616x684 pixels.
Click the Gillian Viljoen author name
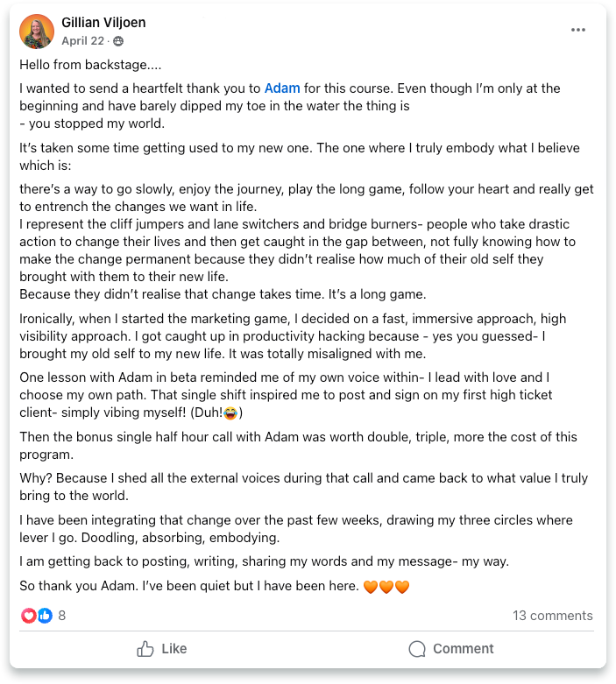[x=104, y=23]
